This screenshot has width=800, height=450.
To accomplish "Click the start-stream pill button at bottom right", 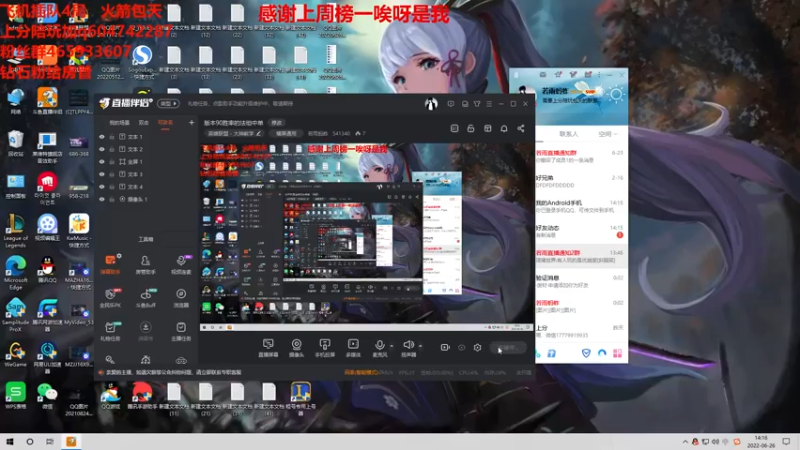I will click(508, 347).
